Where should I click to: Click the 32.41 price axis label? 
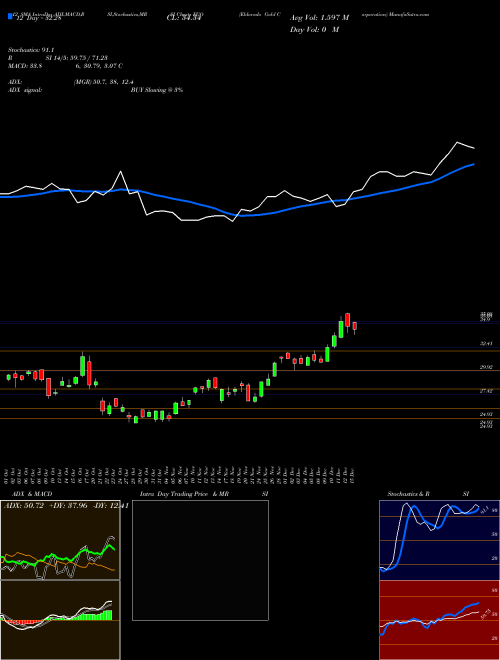487,343
